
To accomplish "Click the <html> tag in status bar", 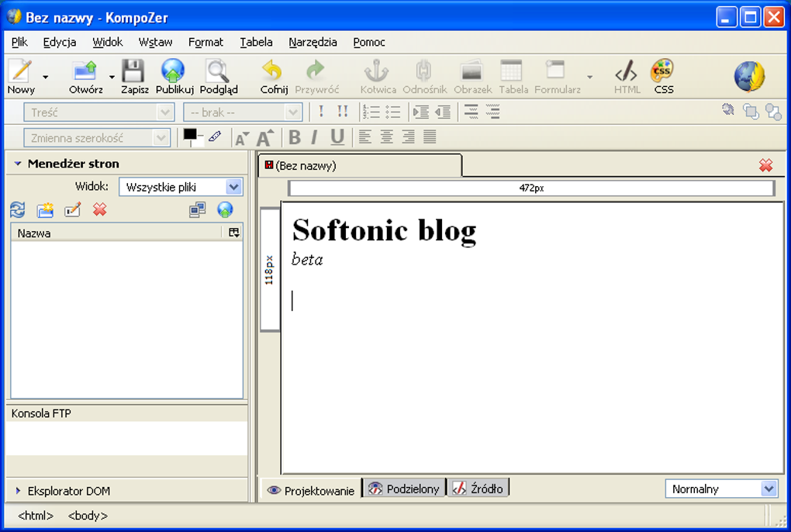I will [x=36, y=516].
